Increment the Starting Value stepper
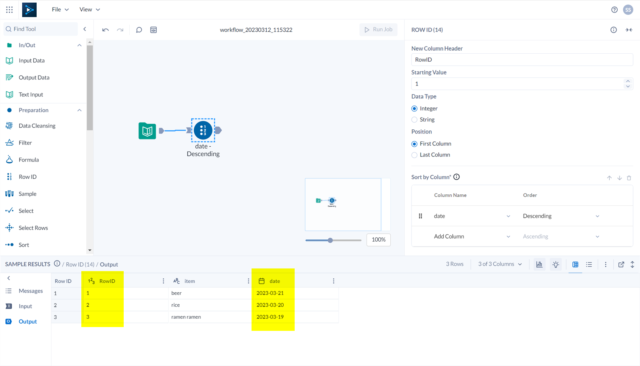Image resolution: width=640 pixels, height=366 pixels. click(628, 81)
